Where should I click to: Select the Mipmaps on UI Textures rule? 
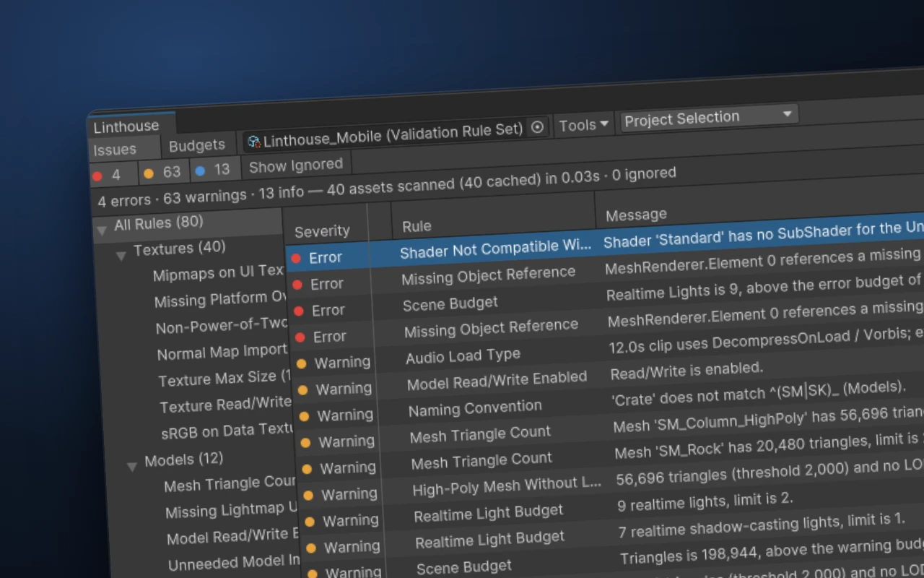point(218,272)
